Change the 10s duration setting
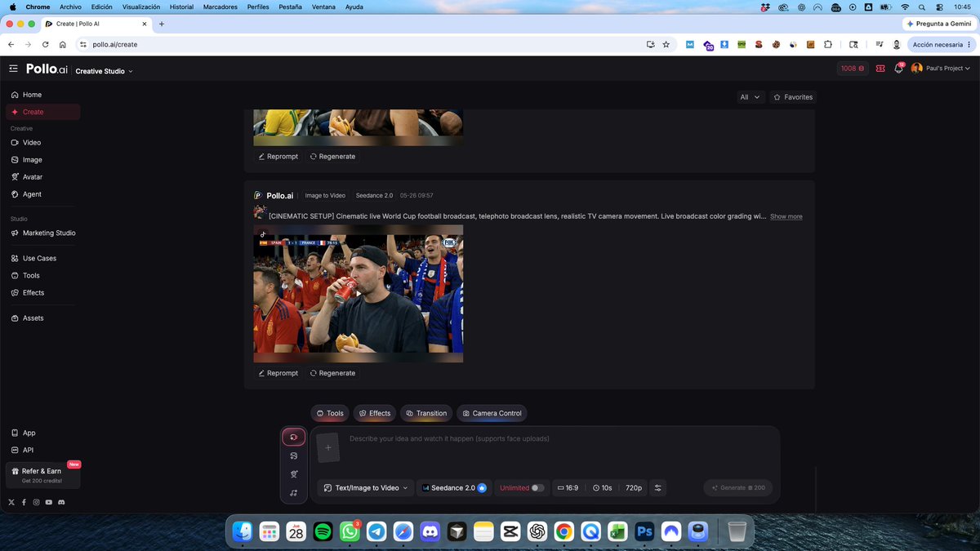The height and width of the screenshot is (551, 980). 603,488
